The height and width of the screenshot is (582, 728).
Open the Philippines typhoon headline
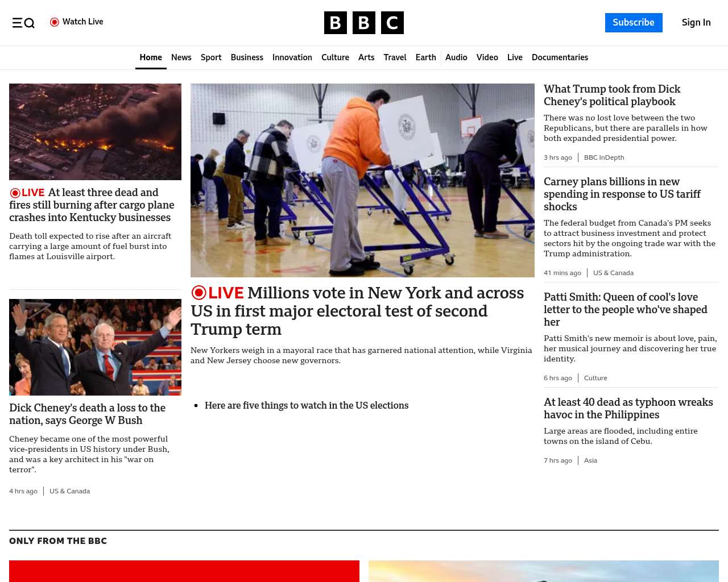[x=628, y=408]
